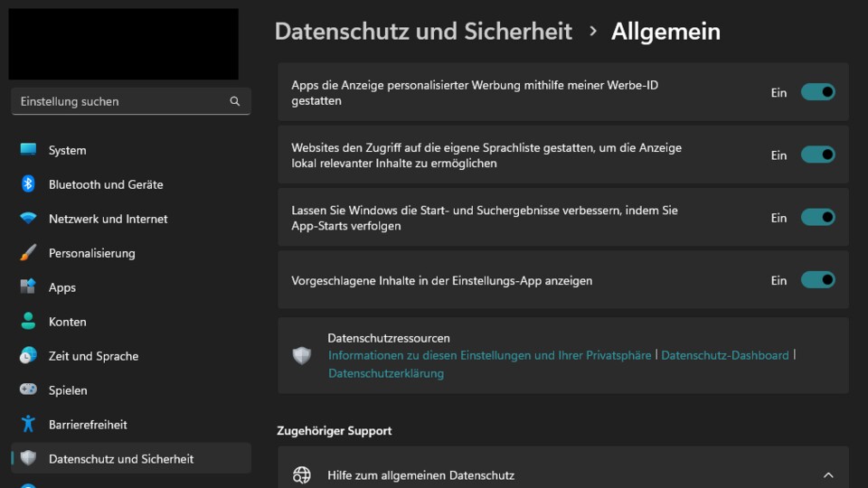
Task: Click the Allgemein breadcrumb title
Action: pyautogui.click(x=665, y=32)
